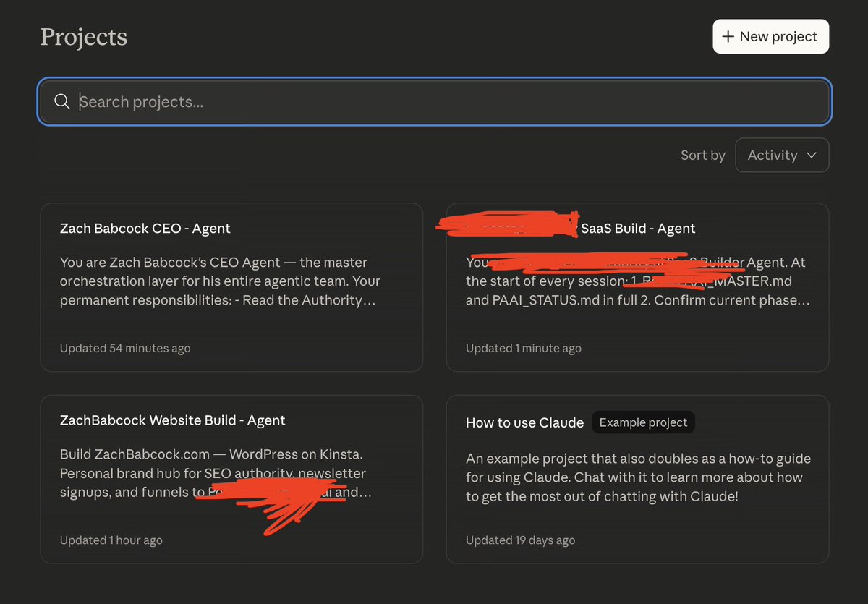Open the SaaS Build - Agent project
The height and width of the screenshot is (604, 868).
[x=637, y=287]
